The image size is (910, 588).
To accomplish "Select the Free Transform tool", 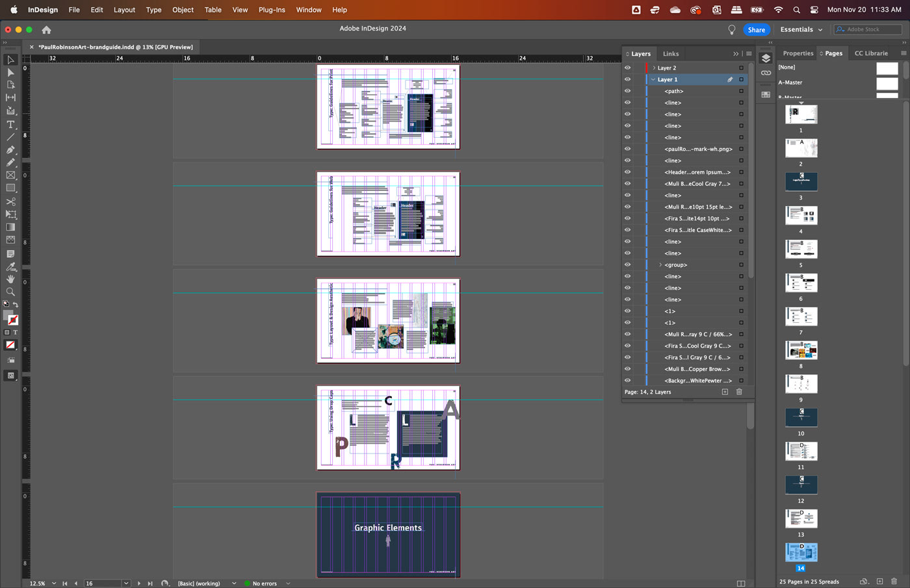I will 10,214.
